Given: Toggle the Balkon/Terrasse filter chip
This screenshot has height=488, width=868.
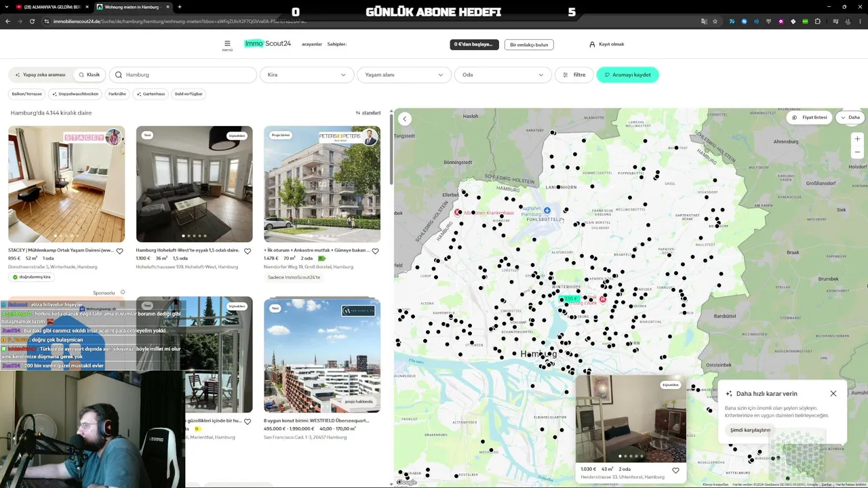Looking at the screenshot, I should (27, 94).
